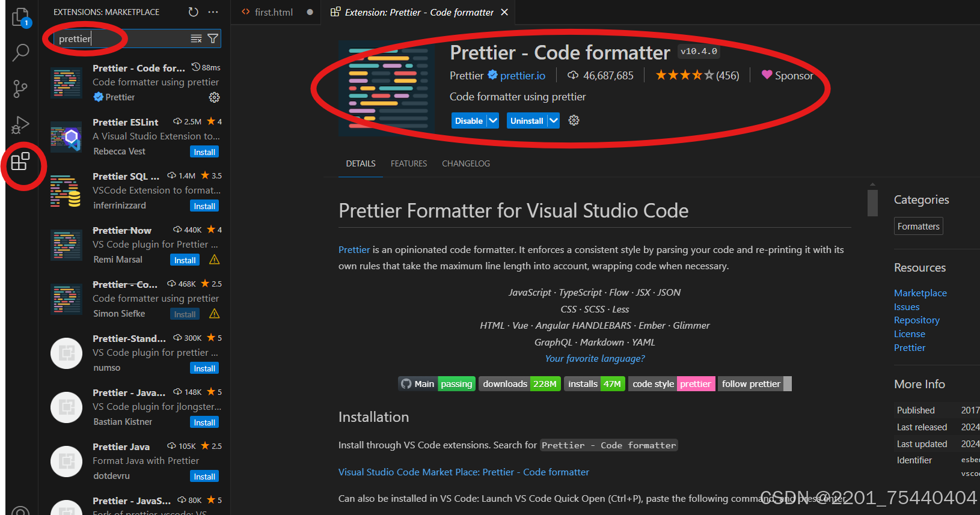Expand the Disable dropdown arrow
980x515 pixels.
pos(493,121)
